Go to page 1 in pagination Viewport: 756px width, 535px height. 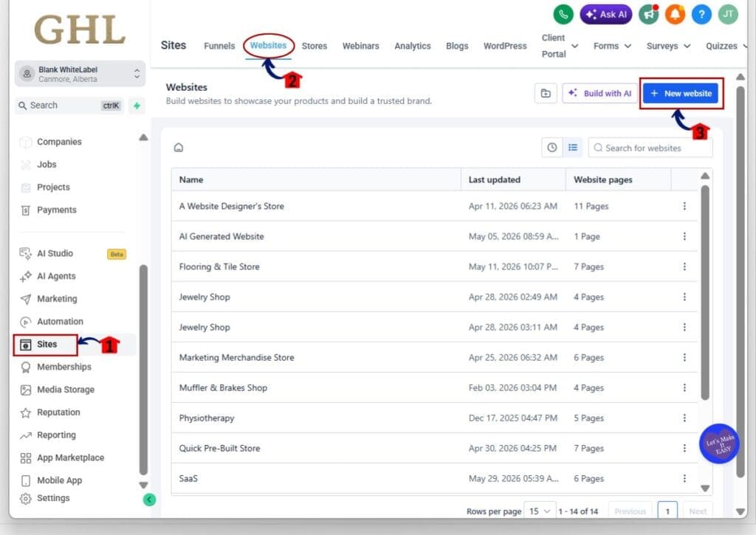click(x=667, y=511)
